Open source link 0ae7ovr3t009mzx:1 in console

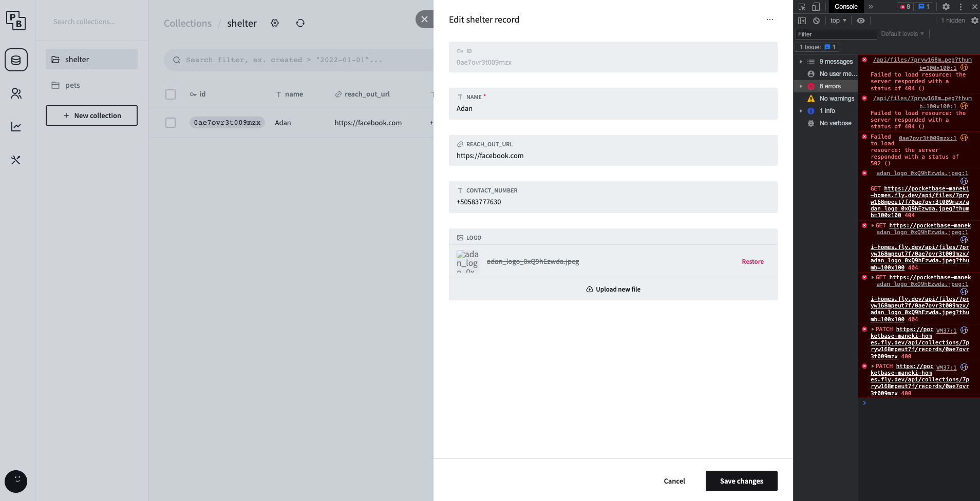point(928,138)
